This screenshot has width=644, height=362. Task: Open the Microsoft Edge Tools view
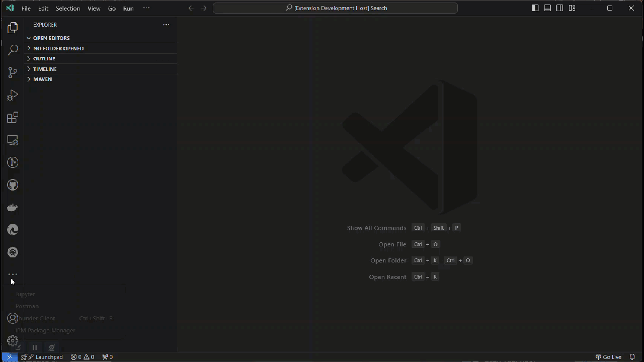point(13,230)
